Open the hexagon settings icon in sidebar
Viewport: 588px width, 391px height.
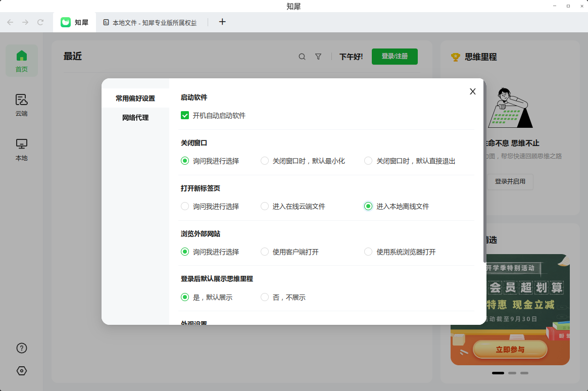(x=22, y=371)
